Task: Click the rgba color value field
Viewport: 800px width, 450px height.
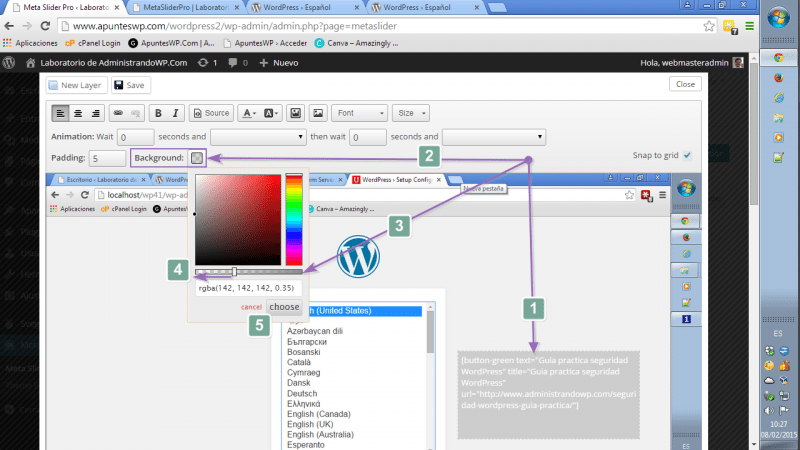Action: click(x=248, y=288)
